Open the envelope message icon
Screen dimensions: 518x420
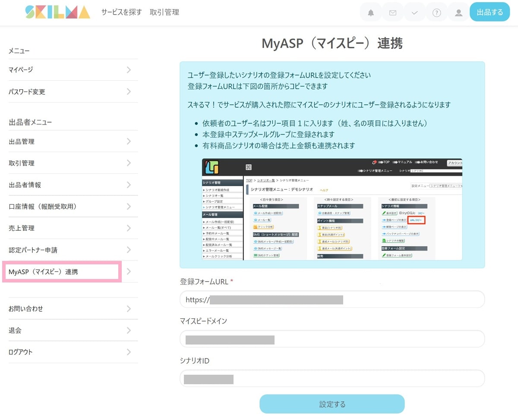(392, 12)
